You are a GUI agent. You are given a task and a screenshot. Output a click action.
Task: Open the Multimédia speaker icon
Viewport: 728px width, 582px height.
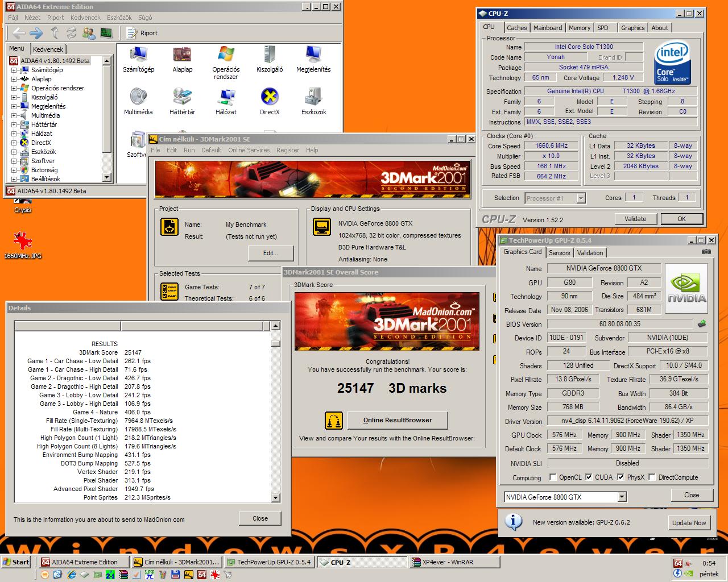138,96
